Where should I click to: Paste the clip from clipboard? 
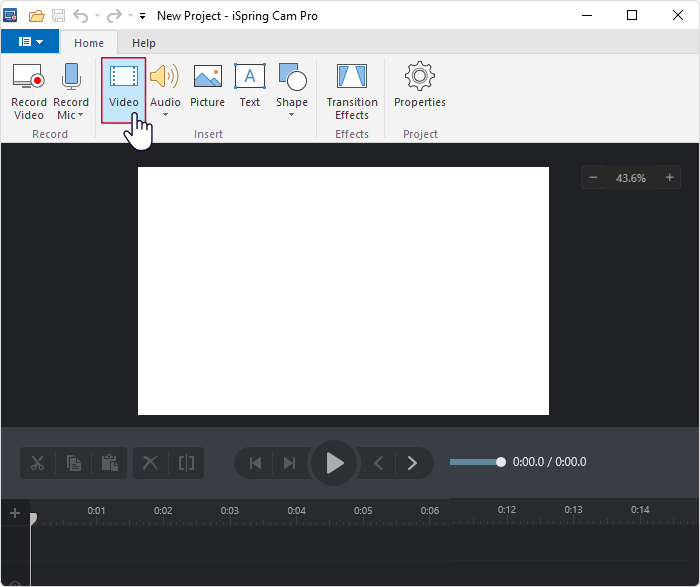tap(109, 463)
